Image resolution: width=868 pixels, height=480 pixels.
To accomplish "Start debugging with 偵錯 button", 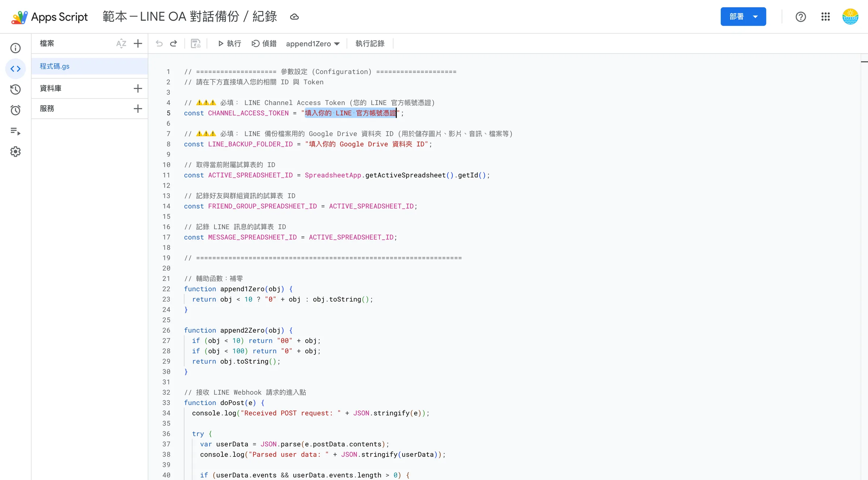I will [264, 43].
